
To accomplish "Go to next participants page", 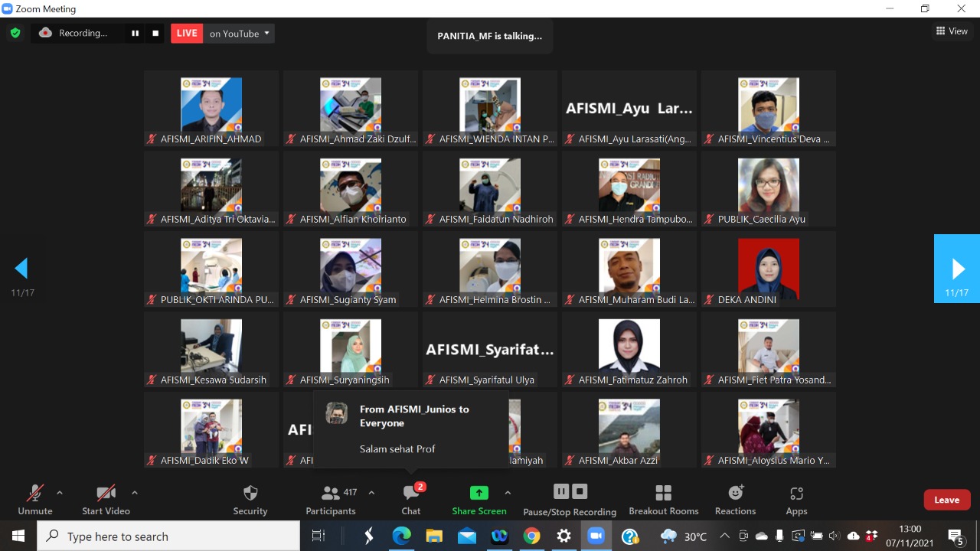I will click(957, 269).
